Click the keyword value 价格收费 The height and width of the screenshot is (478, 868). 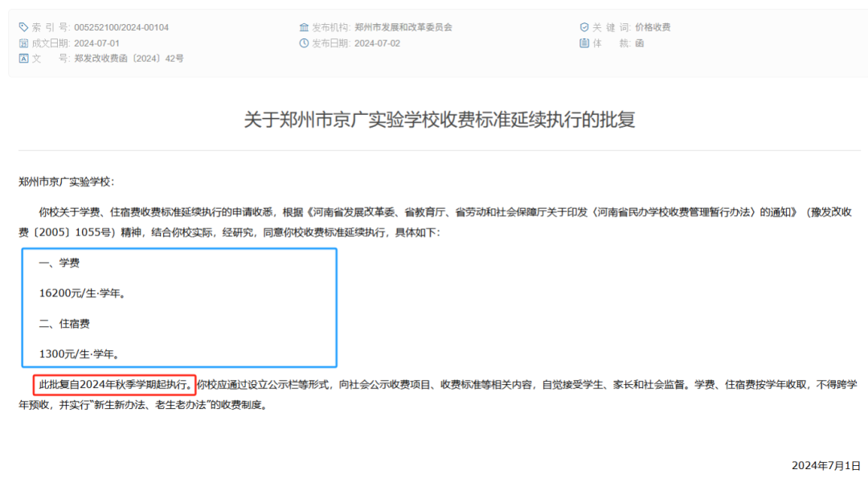tap(653, 27)
